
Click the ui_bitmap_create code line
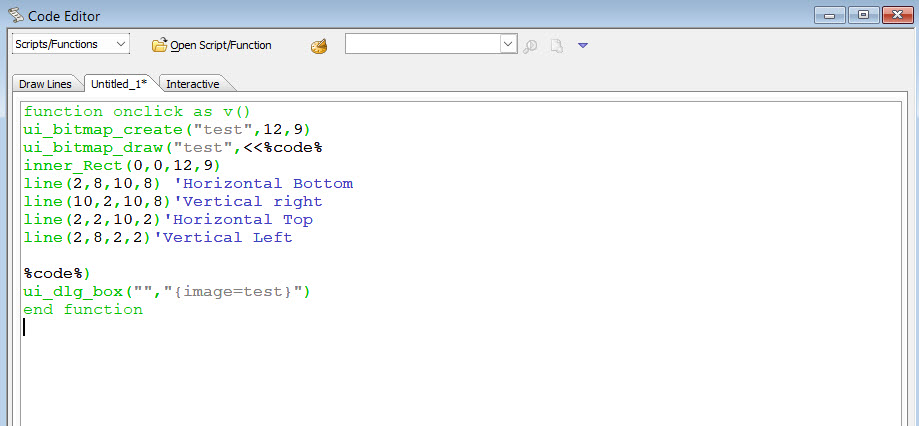point(167,130)
